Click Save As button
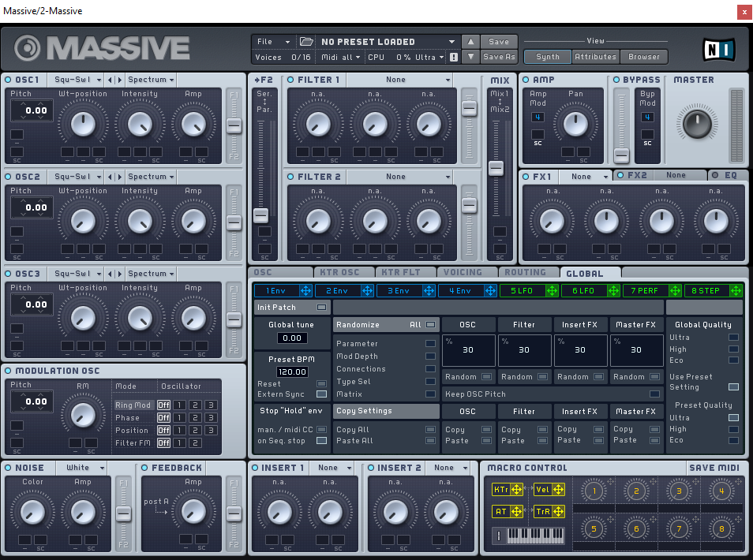 pyautogui.click(x=499, y=57)
